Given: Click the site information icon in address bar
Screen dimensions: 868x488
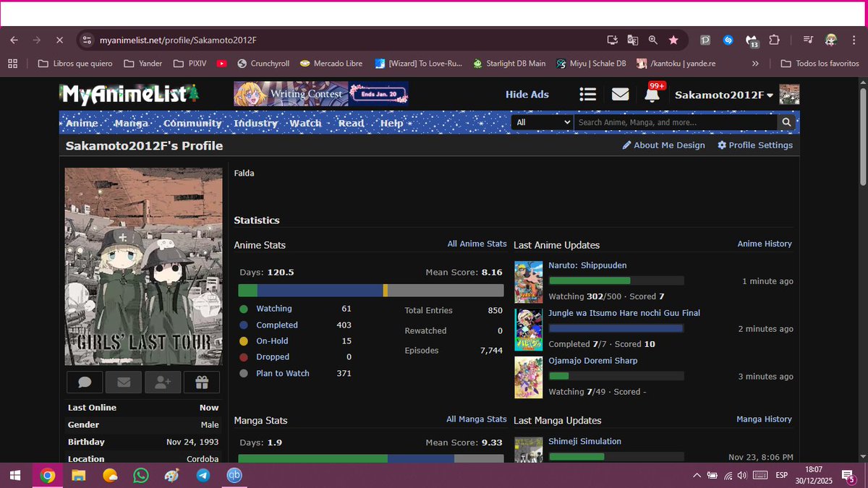Looking at the screenshot, I should coord(87,40).
